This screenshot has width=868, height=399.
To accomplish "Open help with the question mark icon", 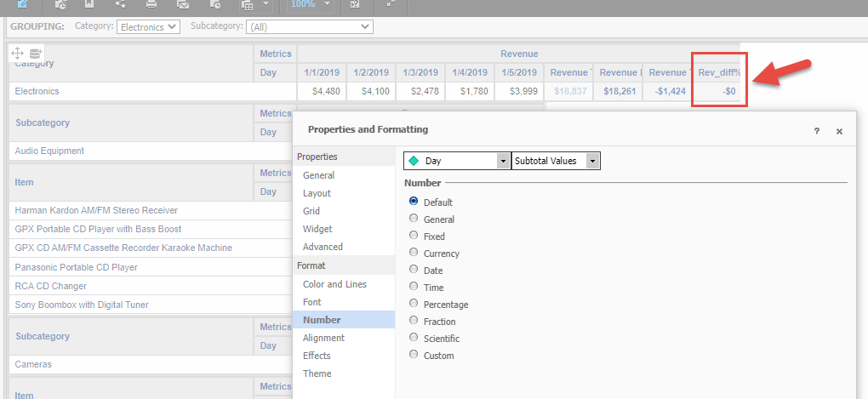I will point(817,131).
